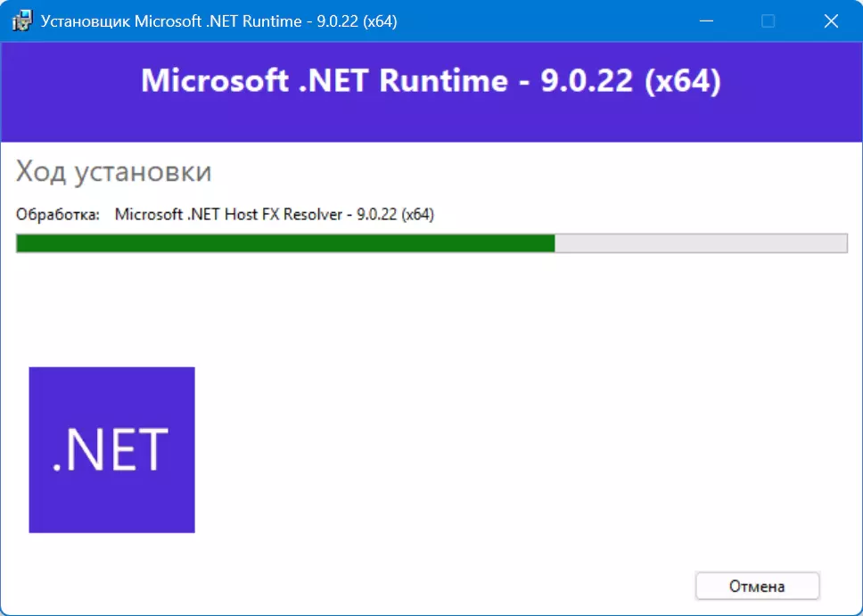Viewport: 863px width, 616px height.
Task: Click the green installation progress bar
Action: tap(431, 243)
